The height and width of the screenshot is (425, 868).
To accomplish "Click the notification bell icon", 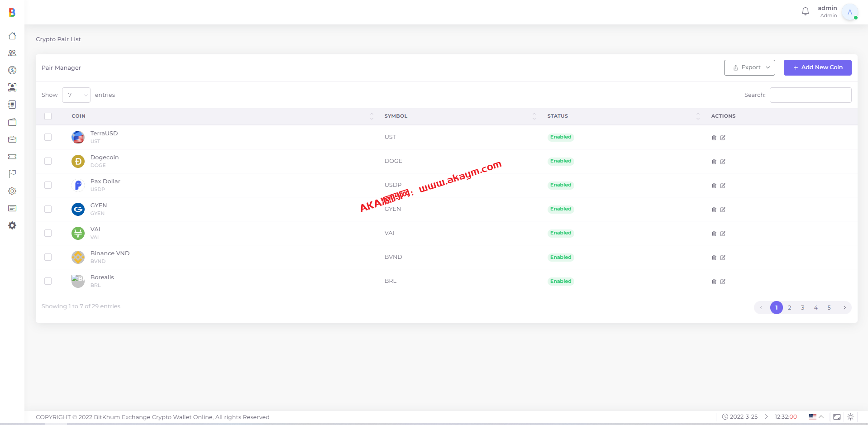I will [805, 11].
